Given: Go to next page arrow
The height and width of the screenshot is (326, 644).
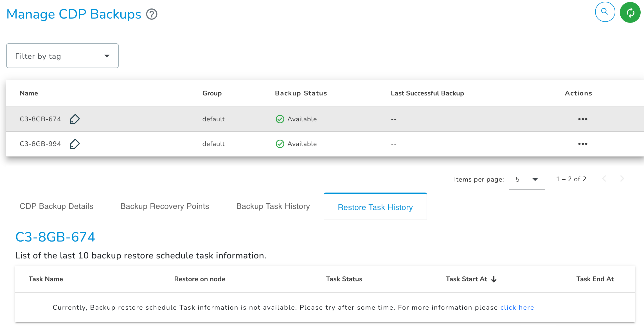Looking at the screenshot, I should click(x=622, y=179).
